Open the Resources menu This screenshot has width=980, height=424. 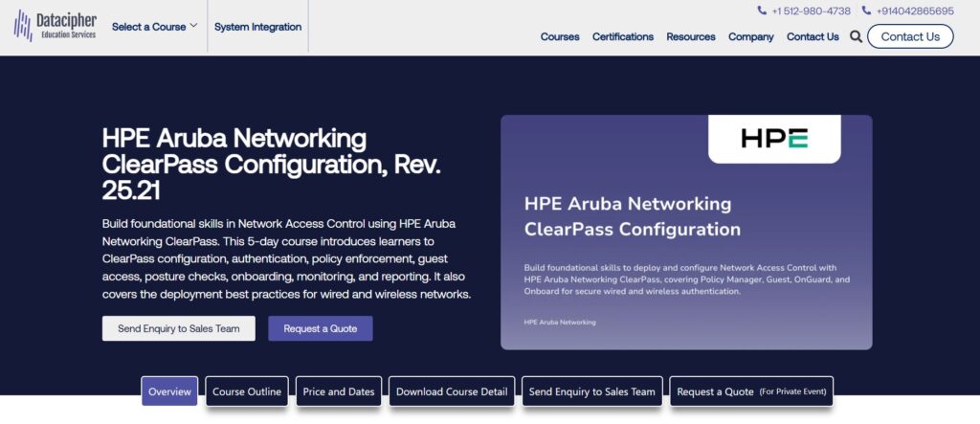(x=691, y=36)
